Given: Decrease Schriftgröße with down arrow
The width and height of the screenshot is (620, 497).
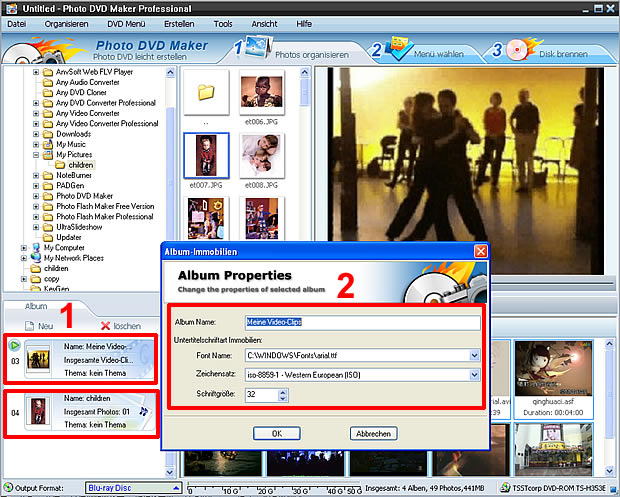Looking at the screenshot, I should [282, 398].
